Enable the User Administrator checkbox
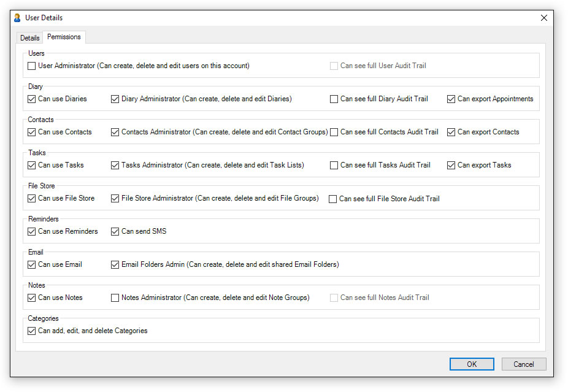The height and width of the screenshot is (392, 568). [x=32, y=66]
